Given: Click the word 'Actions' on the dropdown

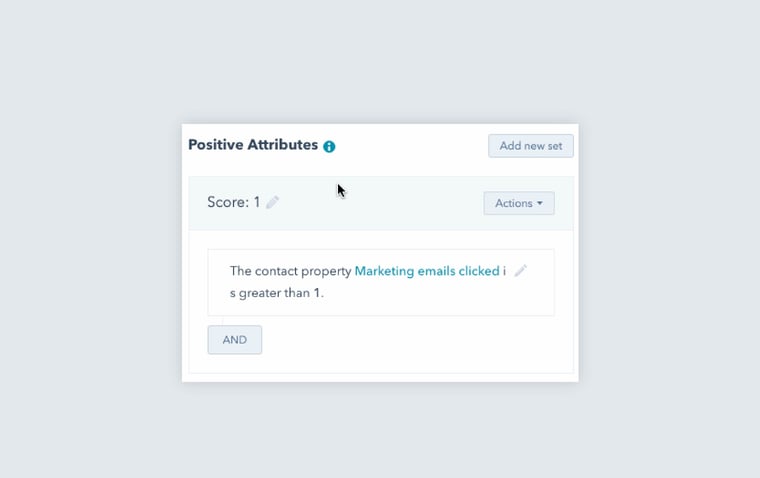Looking at the screenshot, I should click(x=514, y=203).
